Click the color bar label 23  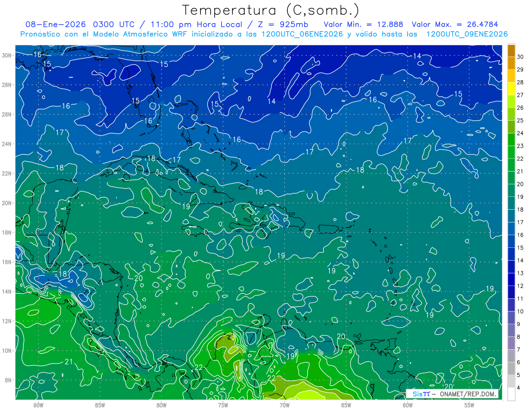(520, 146)
